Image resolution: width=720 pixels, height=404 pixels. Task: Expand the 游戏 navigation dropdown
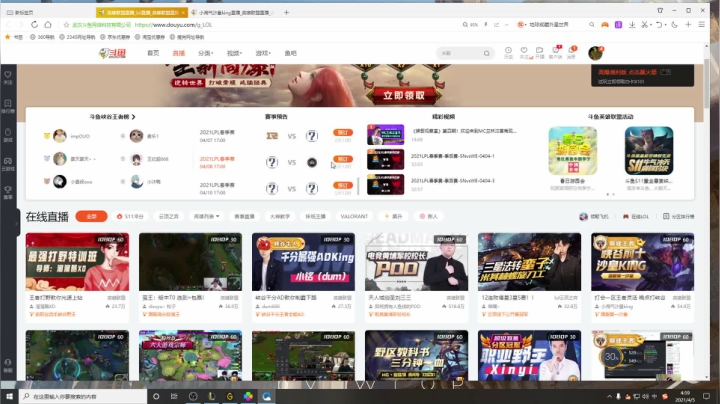click(x=263, y=53)
